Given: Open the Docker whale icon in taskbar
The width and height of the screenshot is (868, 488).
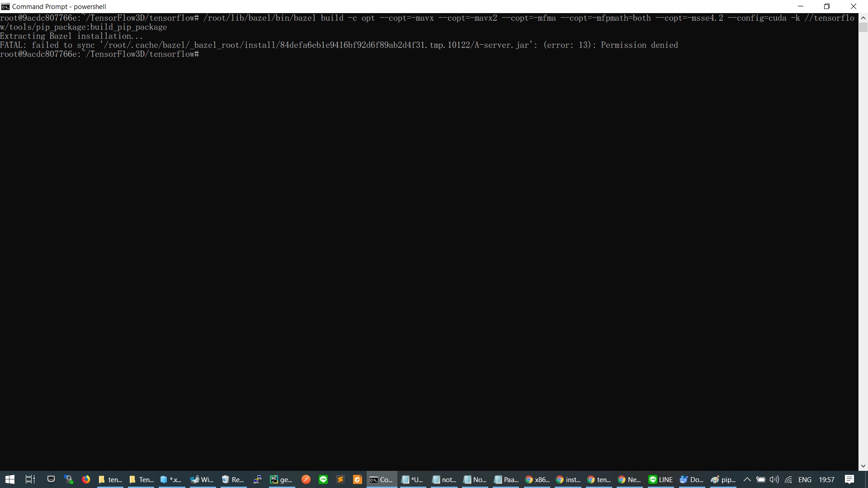Looking at the screenshot, I should (692, 479).
